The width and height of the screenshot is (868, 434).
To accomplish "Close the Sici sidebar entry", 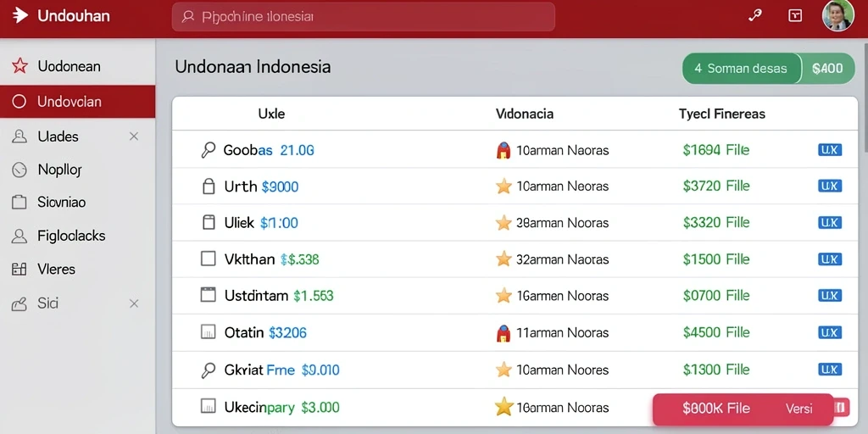I will (133, 303).
